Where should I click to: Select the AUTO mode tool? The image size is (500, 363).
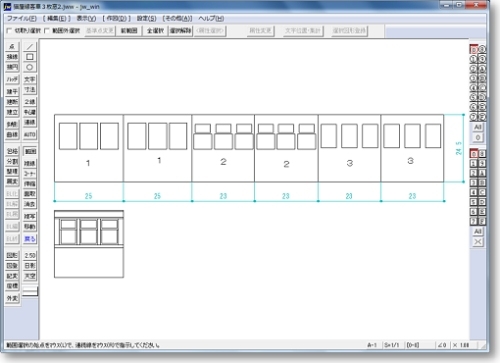coord(30,135)
